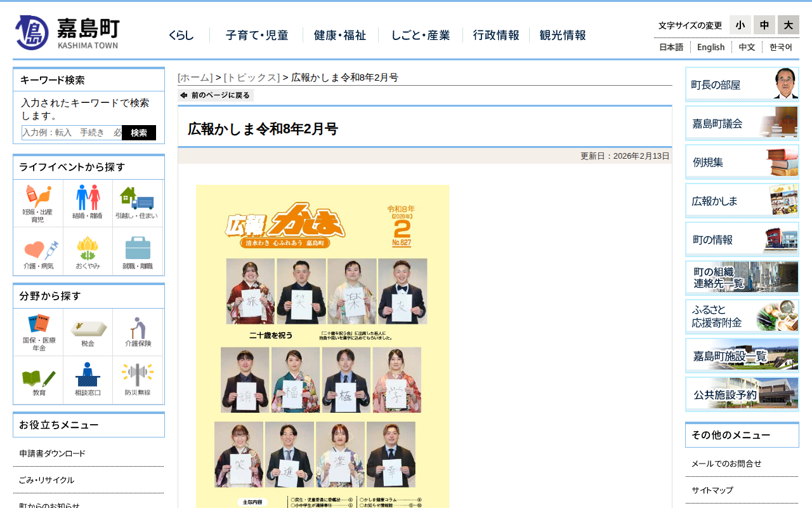Open the 健康・福祉 navigation menu

coord(340,36)
